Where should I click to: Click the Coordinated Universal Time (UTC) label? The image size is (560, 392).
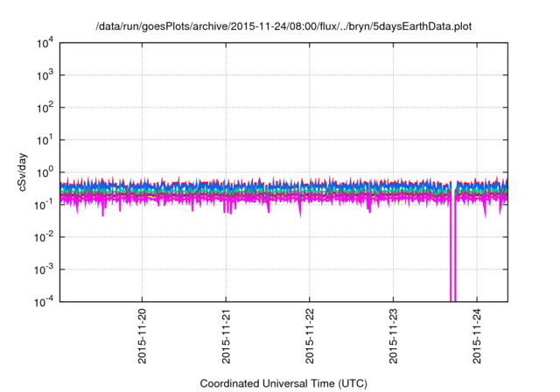283,383
